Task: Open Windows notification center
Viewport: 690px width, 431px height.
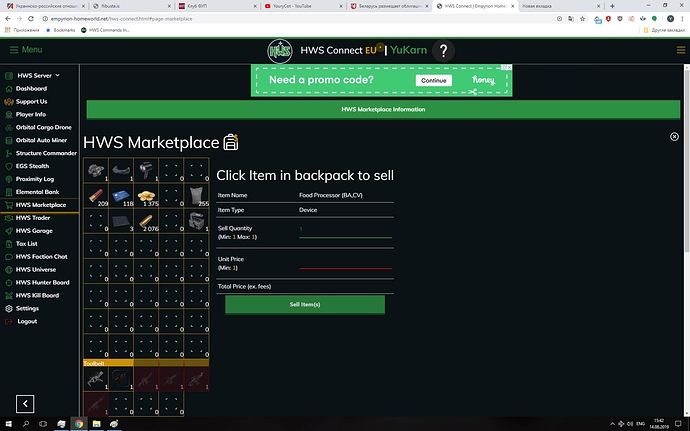Action: (x=678, y=424)
